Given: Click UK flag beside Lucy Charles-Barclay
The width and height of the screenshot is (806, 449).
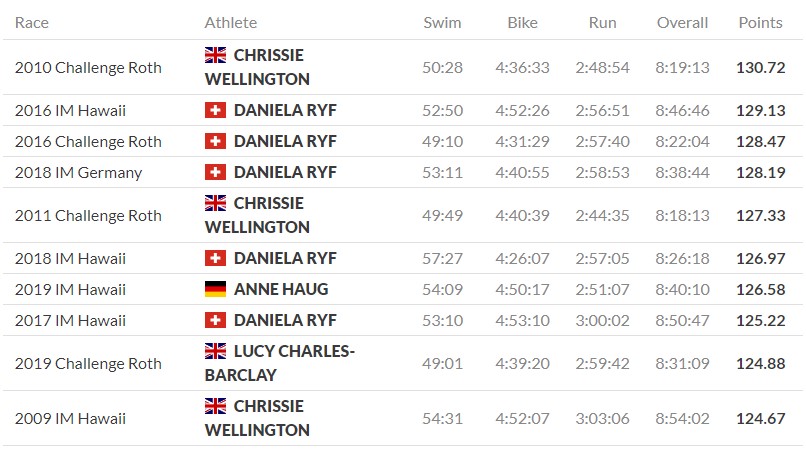Looking at the screenshot, I should tap(215, 351).
